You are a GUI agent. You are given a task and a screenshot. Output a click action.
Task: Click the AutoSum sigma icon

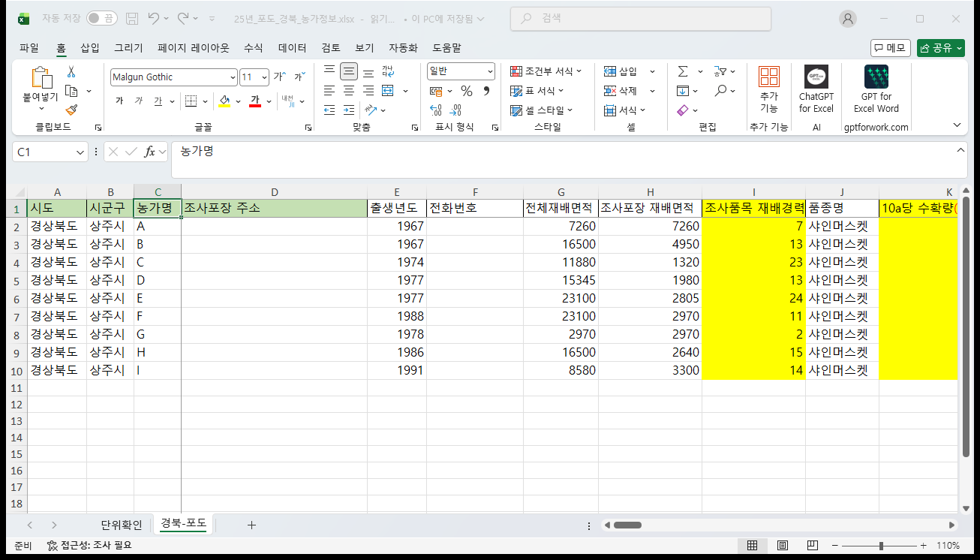683,71
